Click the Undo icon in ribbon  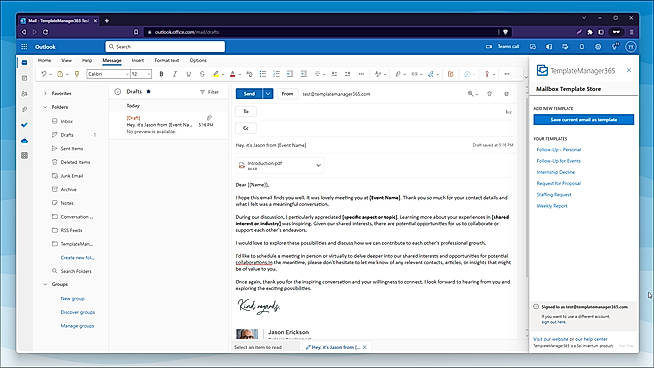[43, 74]
